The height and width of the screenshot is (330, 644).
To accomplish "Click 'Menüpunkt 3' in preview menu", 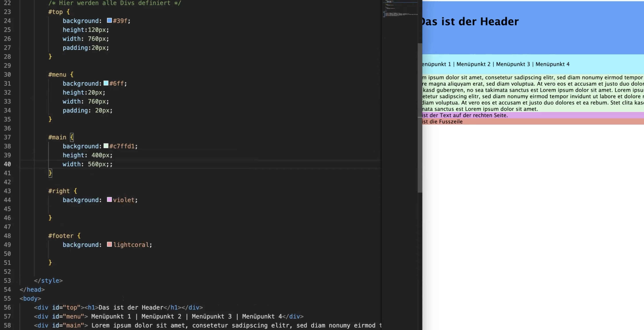I will tap(513, 64).
